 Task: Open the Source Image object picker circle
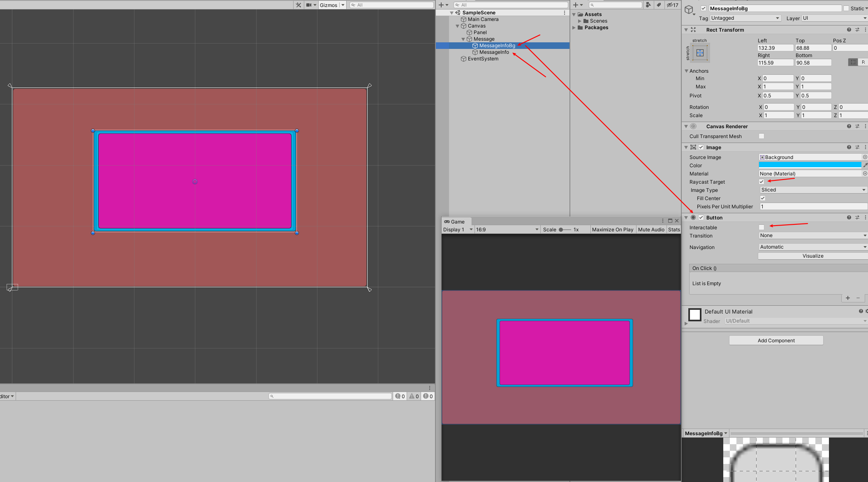pyautogui.click(x=865, y=157)
